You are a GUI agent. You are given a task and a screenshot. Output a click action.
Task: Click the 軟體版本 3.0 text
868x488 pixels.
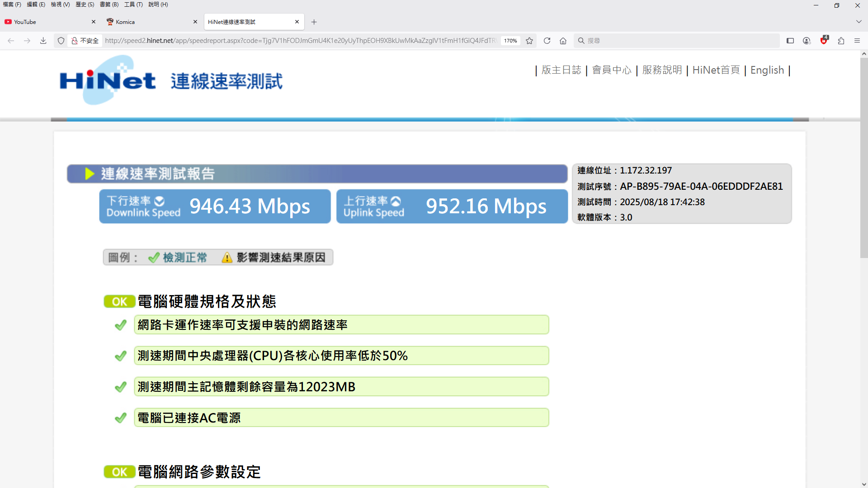pyautogui.click(x=604, y=217)
